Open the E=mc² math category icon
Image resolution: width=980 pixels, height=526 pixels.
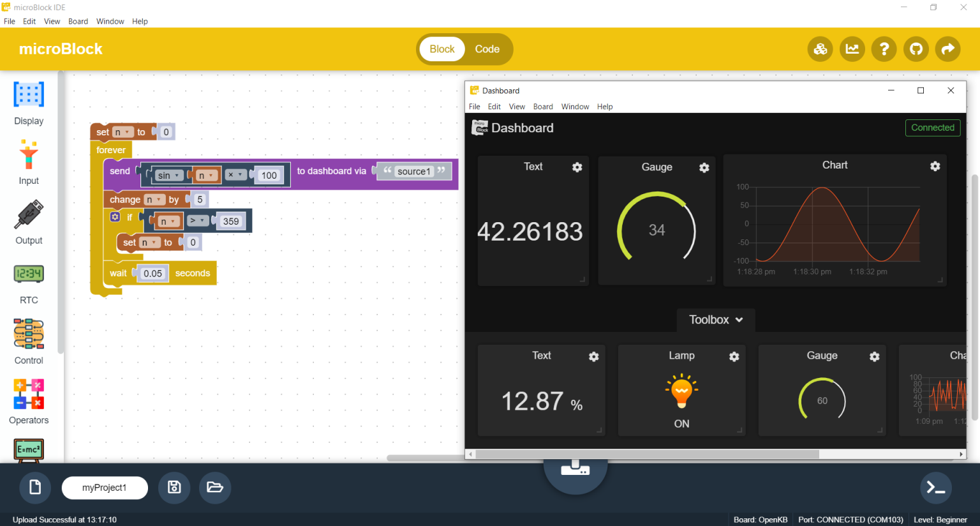point(29,450)
